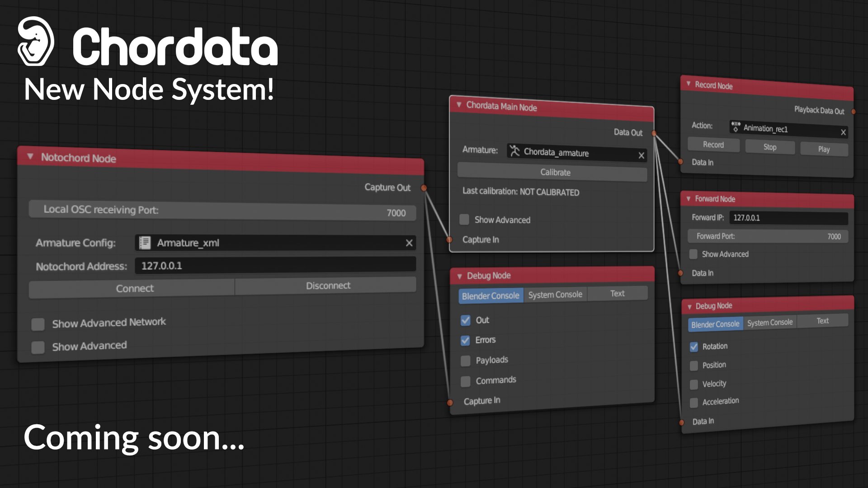Collapse the Debug Node with Rotation option
The image size is (868, 488).
689,307
